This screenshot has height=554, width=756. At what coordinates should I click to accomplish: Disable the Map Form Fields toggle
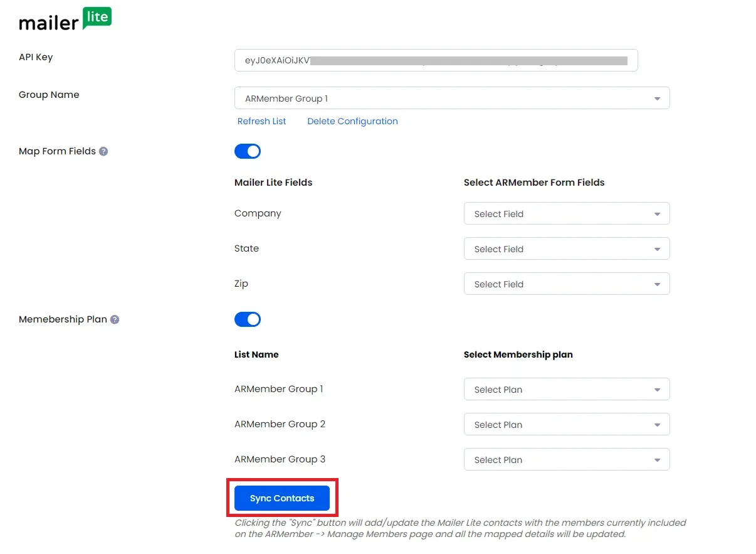(248, 151)
